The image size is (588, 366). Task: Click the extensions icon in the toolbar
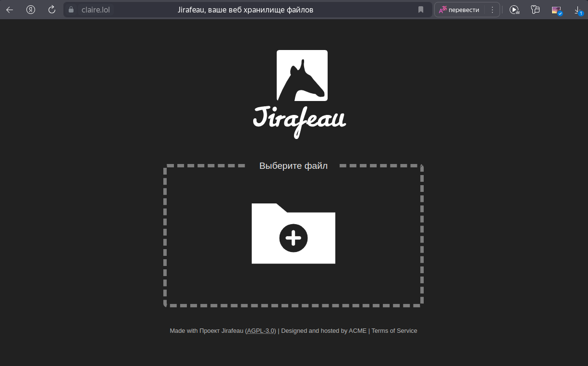click(536, 10)
